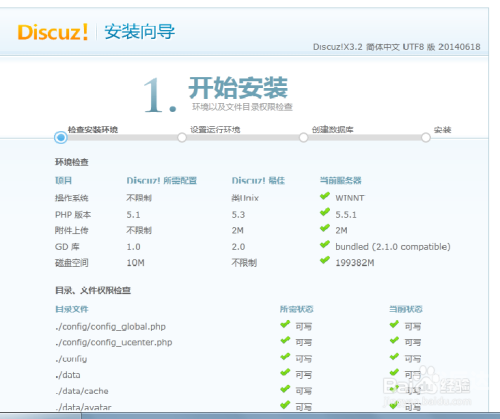
Task: Click the 安装向导 header title
Action: tap(140, 32)
